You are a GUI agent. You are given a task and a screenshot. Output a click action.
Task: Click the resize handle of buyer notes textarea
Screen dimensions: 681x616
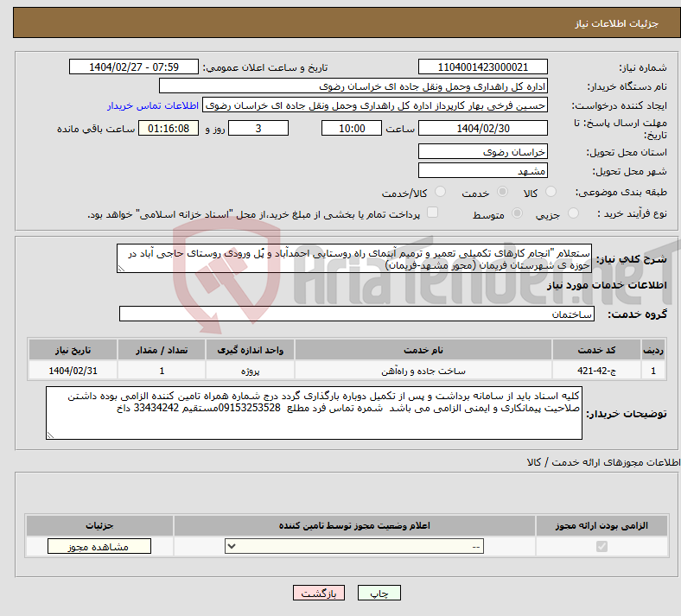(x=50, y=435)
